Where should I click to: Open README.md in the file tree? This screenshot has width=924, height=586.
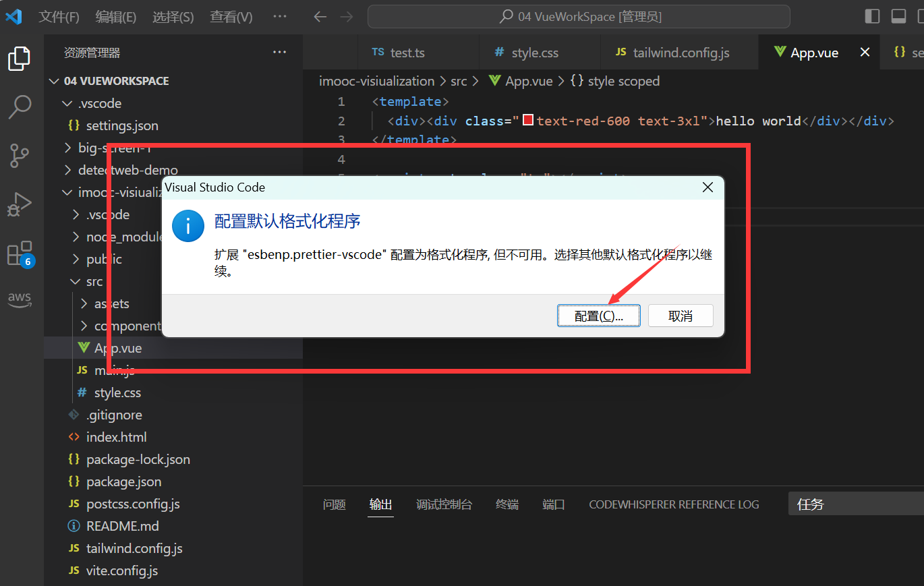173,526
